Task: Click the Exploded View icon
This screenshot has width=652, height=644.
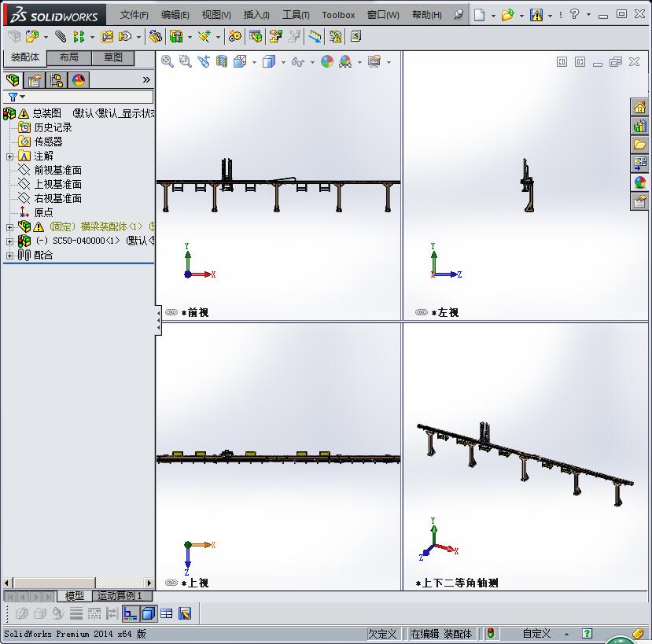Action: pos(275,37)
